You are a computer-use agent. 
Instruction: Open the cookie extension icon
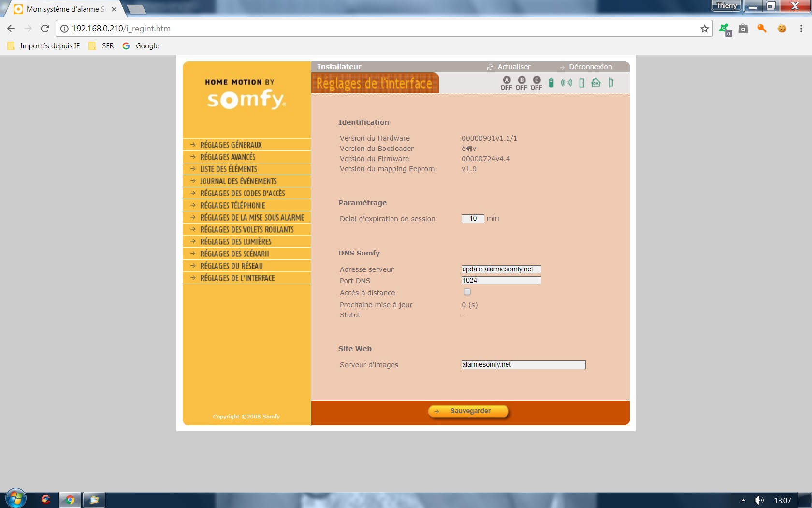(782, 29)
